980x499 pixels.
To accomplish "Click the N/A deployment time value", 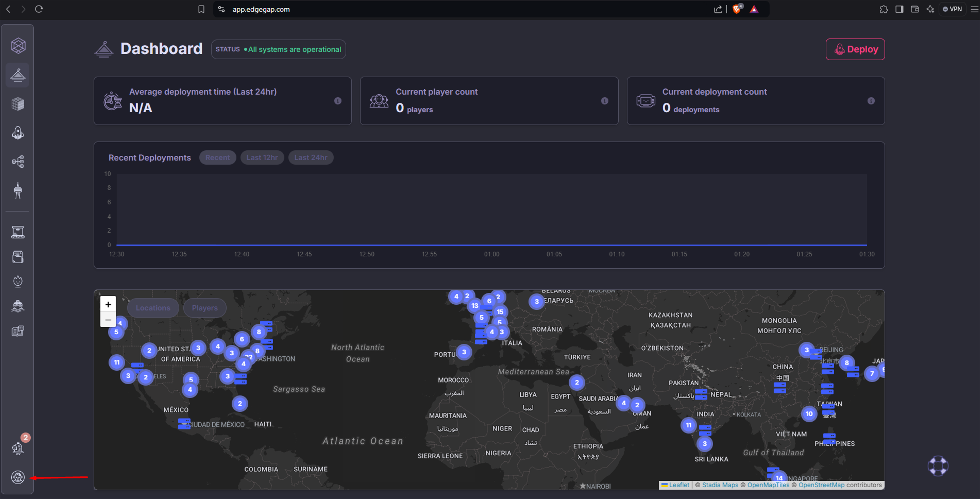I will [x=141, y=108].
